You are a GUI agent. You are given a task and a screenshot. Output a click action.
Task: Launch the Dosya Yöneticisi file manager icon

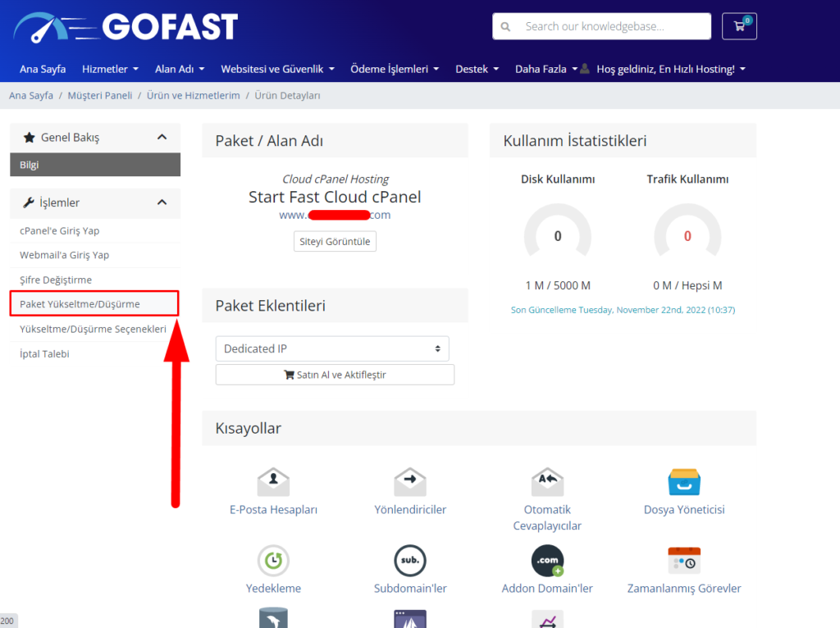click(x=684, y=481)
